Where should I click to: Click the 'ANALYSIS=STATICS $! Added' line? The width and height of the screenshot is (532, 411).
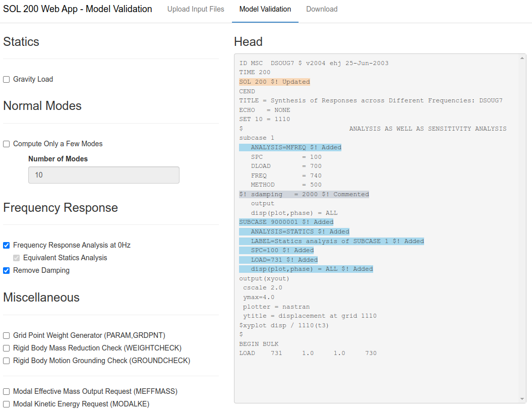click(x=294, y=231)
